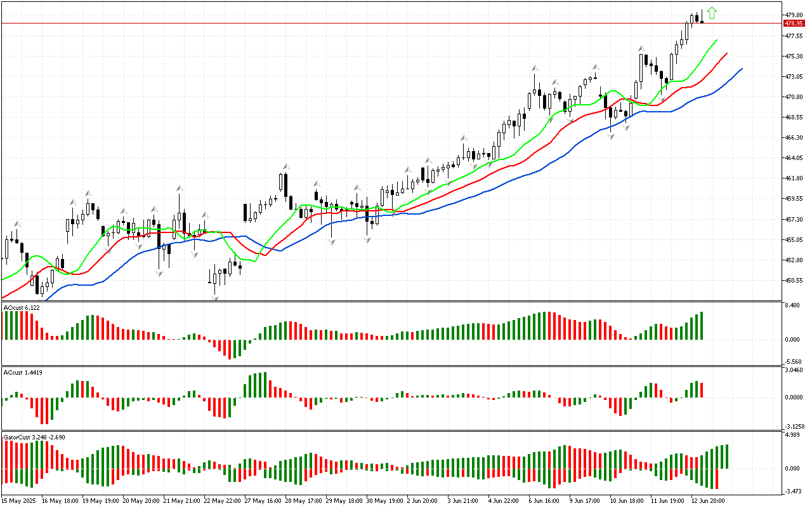Select the red horizontal price level line
The width and height of the screenshot is (812, 508).
pyautogui.click(x=381, y=23)
